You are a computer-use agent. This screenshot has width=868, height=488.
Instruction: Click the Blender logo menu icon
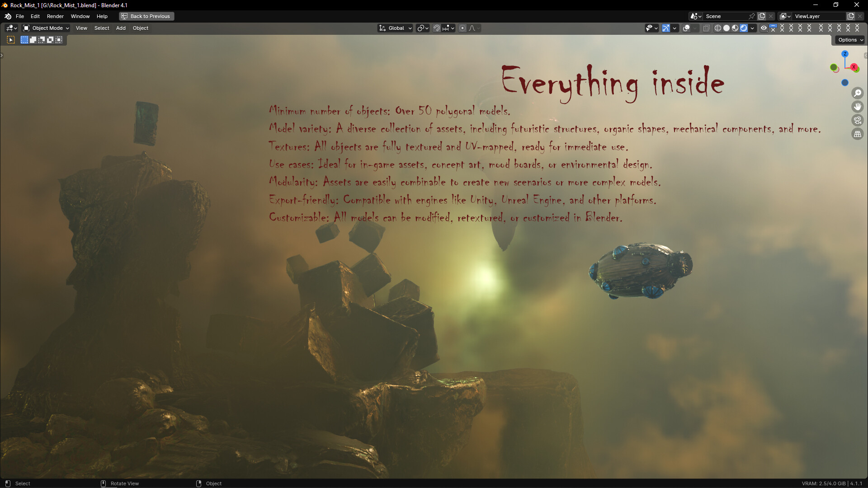tap(8, 16)
